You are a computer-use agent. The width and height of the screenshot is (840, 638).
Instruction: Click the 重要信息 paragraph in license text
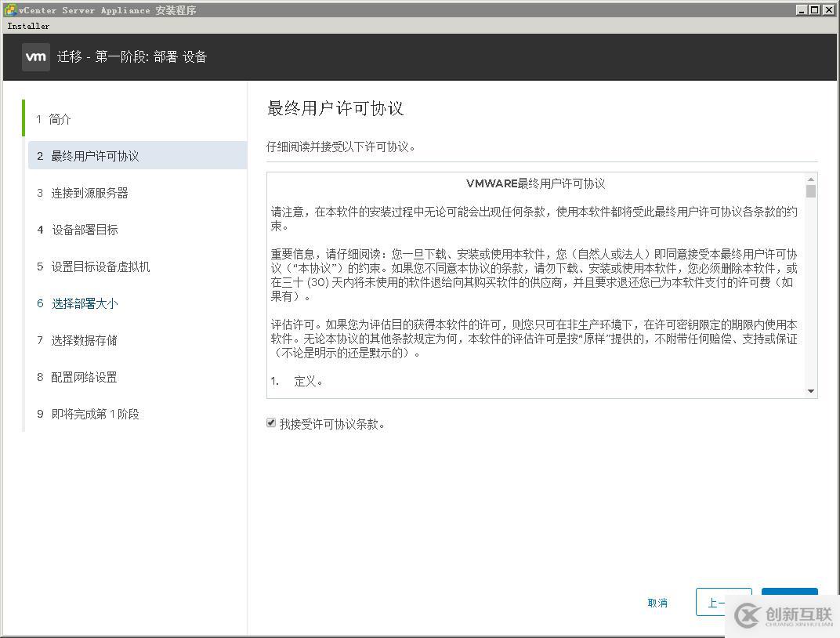click(x=534, y=275)
